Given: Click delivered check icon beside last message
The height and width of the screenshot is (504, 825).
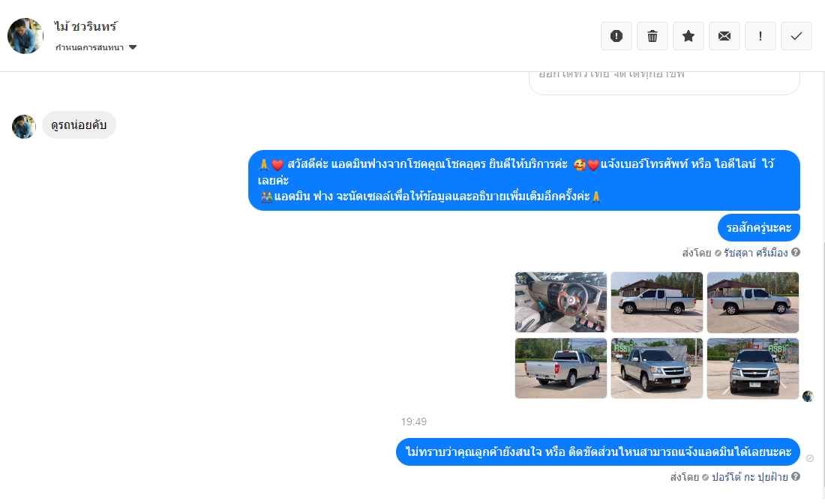Looking at the screenshot, I should pos(810,458).
